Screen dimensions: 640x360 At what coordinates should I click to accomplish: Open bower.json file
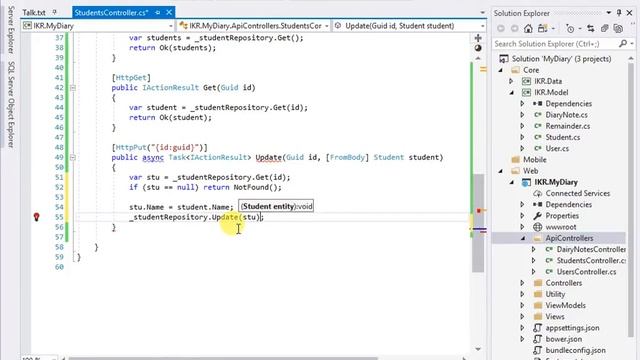(564, 339)
